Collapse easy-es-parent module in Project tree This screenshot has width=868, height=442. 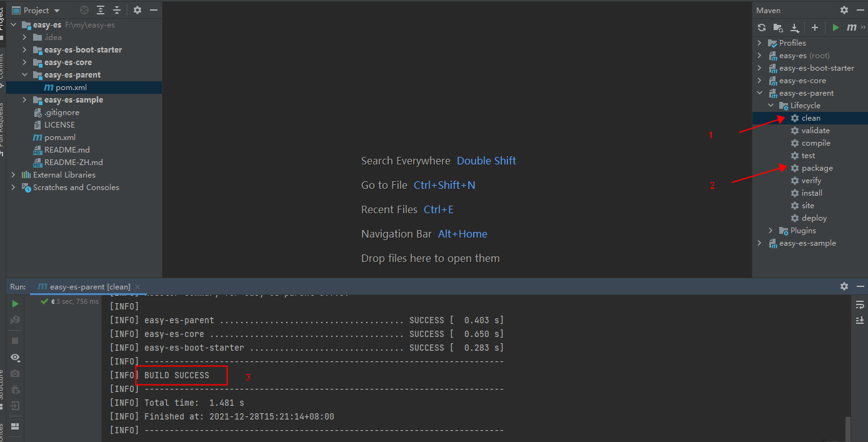tap(25, 75)
